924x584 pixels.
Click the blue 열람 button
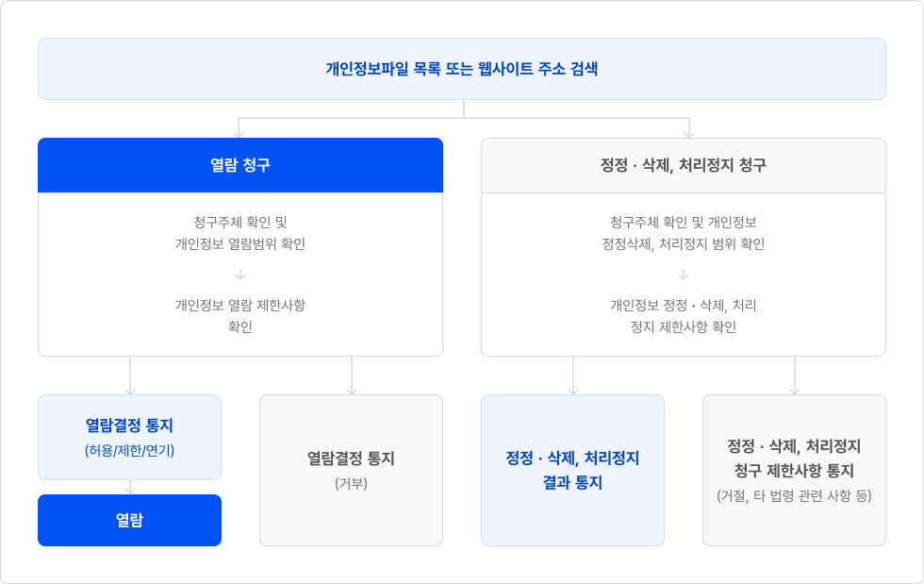pos(130,520)
